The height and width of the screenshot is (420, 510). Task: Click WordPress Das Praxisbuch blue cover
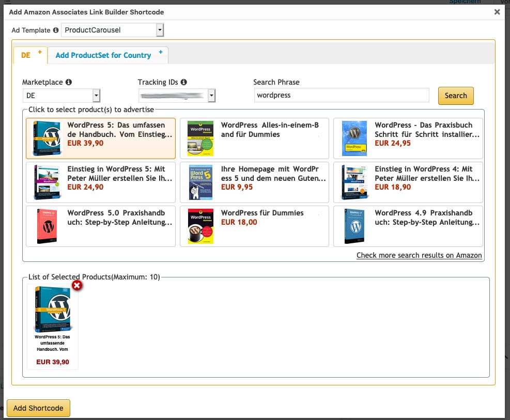coord(354,138)
